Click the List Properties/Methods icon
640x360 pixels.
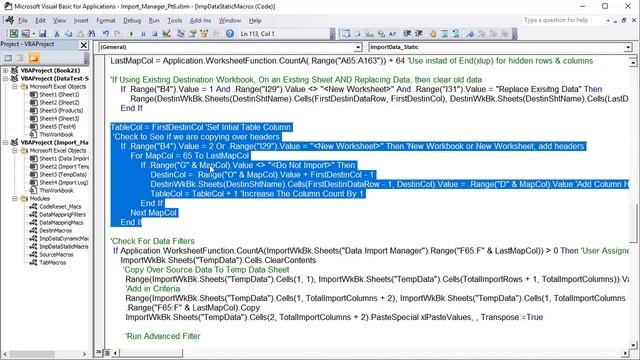(346, 34)
